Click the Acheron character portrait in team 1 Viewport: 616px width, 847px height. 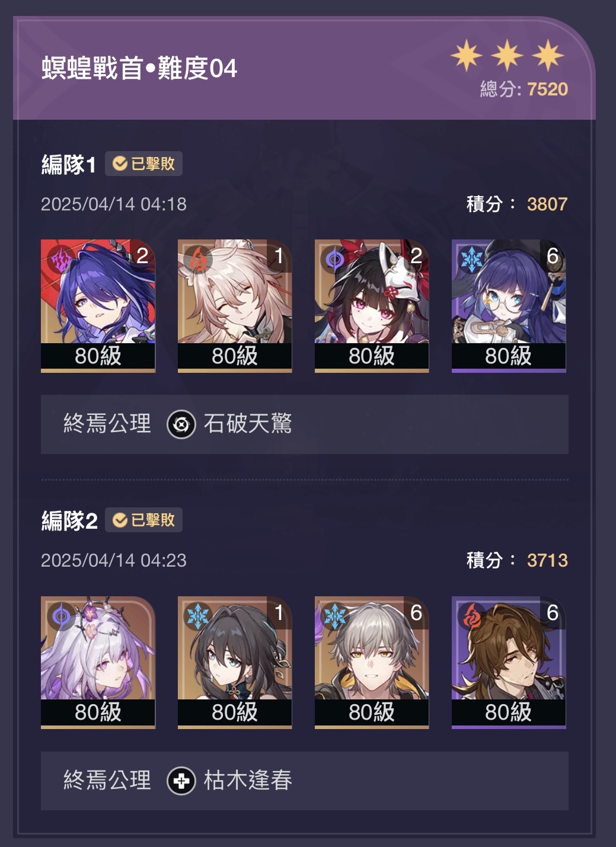tap(98, 306)
